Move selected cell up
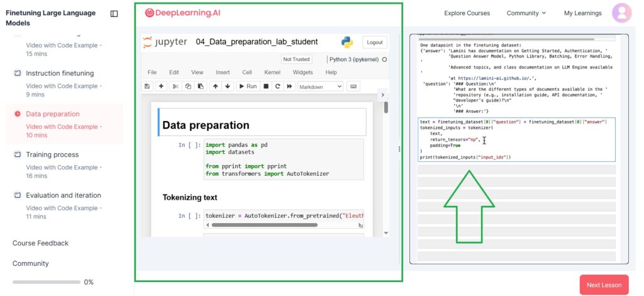 (x=216, y=86)
